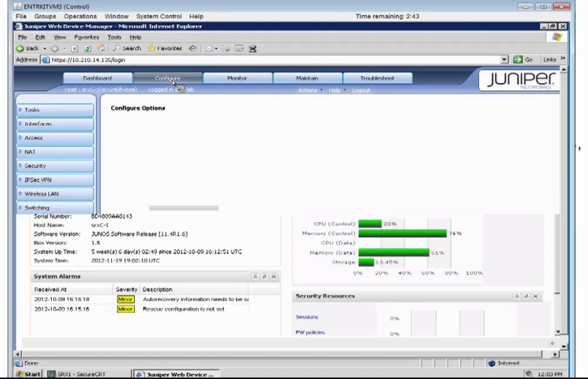Click the Messenger toolbar icon

pyautogui.click(x=253, y=48)
